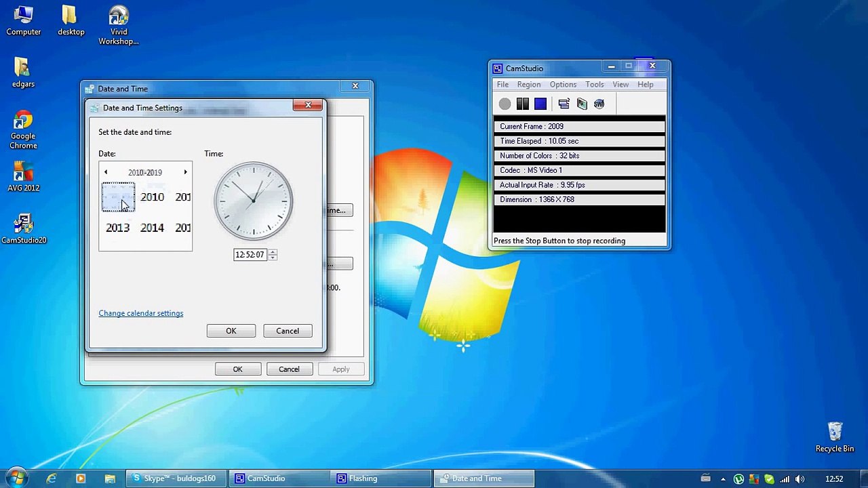
Task: Open AVG 2012 desktop shortcut
Action: [23, 177]
